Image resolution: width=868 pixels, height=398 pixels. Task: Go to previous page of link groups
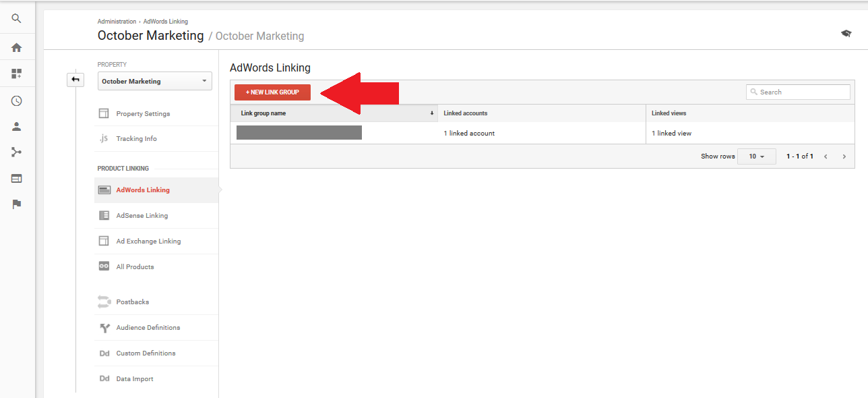click(x=826, y=157)
